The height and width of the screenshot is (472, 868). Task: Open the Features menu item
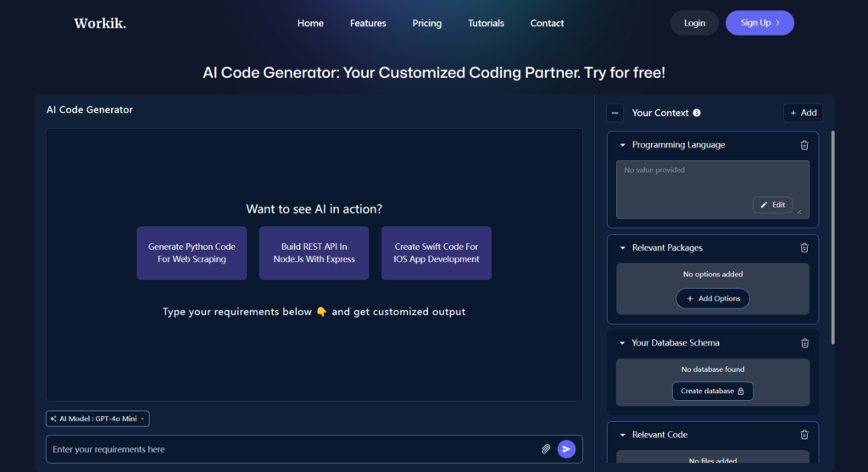pos(368,23)
